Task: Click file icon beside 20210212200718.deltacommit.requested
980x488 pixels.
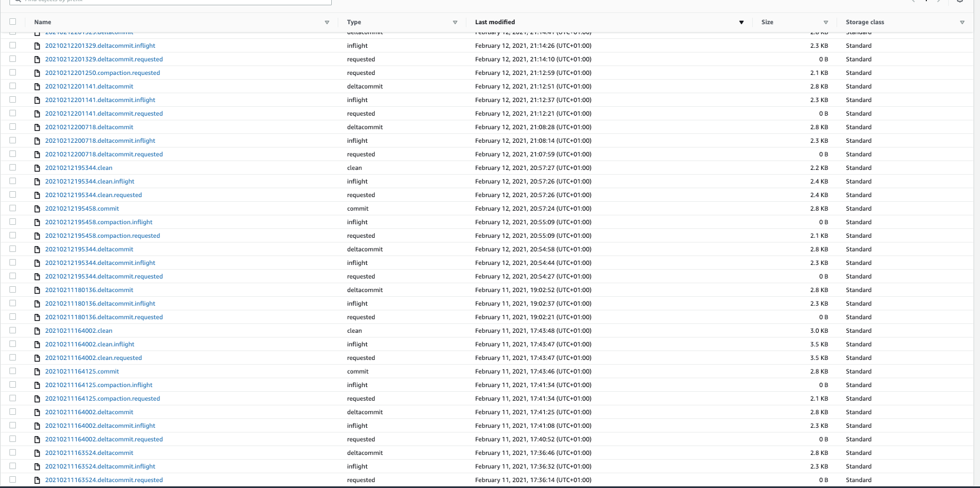Action: 37,155
